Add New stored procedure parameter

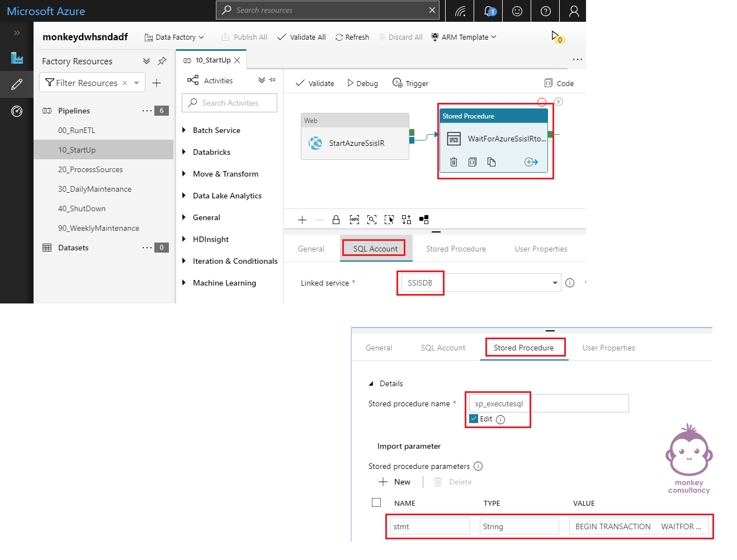coord(395,482)
